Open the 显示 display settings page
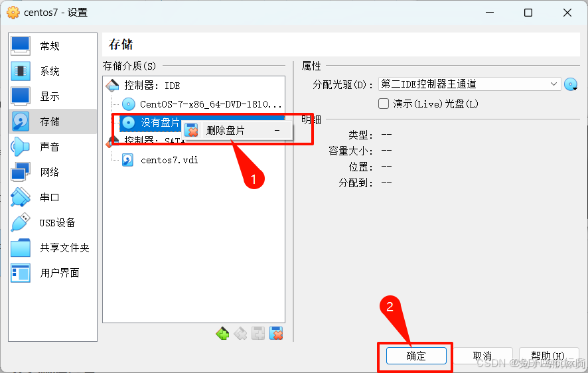Screen dimensions: 588x373 52,96
